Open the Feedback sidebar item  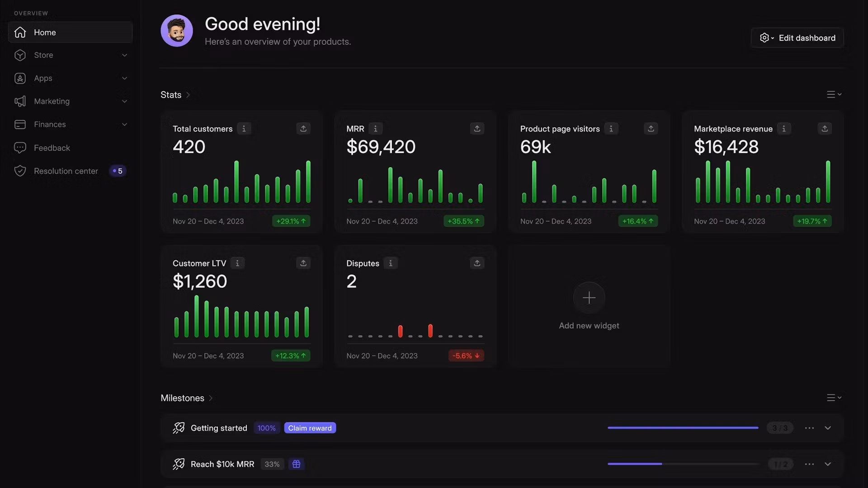[x=52, y=148]
